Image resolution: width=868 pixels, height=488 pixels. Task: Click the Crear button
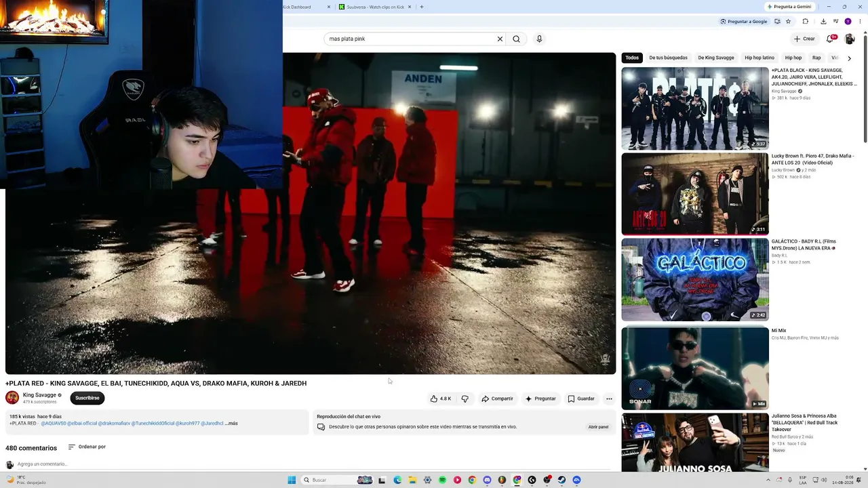(x=804, y=39)
